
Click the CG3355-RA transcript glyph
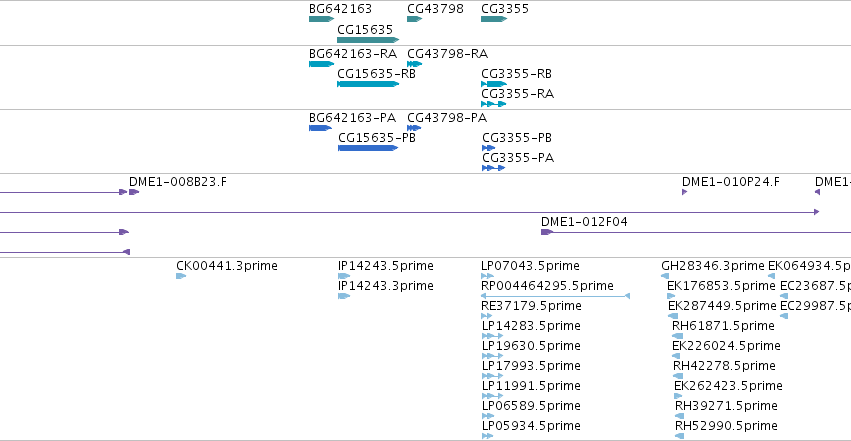[493, 104]
